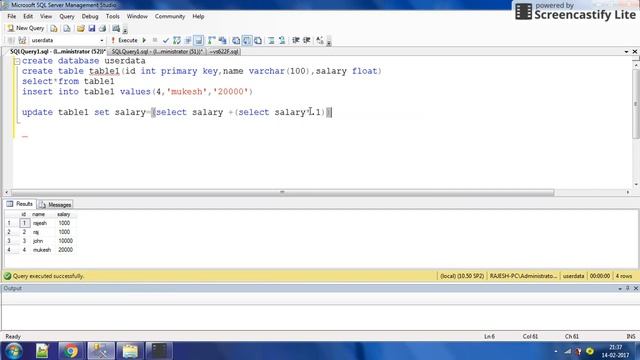
Task: Click the Change Connection icon
Action: 22,40
